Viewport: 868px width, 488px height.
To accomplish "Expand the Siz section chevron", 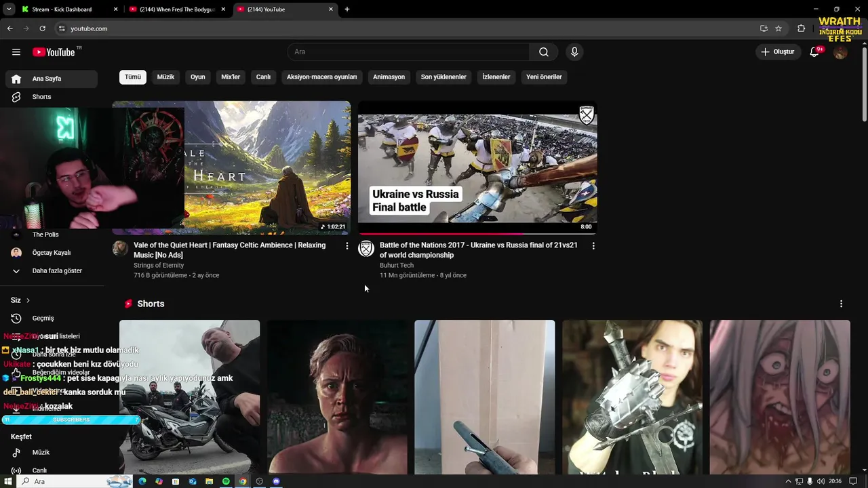I will coord(28,300).
